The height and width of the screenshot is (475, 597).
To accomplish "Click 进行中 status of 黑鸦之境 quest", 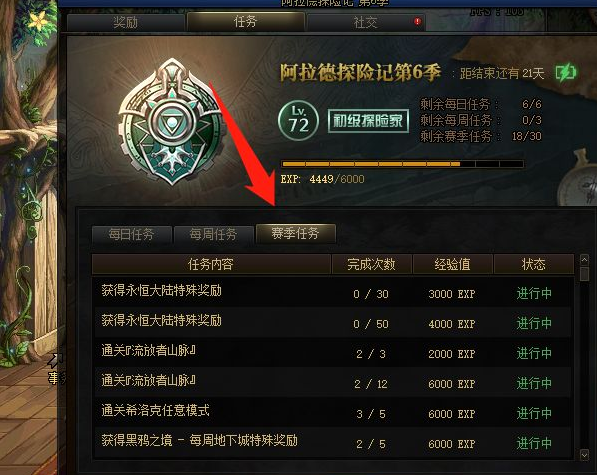I will pos(534,443).
